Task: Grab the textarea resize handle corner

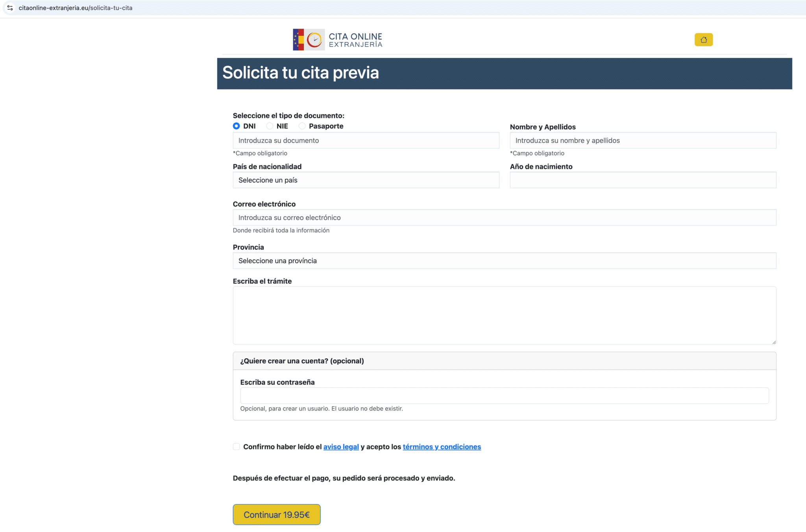Action: click(x=774, y=342)
